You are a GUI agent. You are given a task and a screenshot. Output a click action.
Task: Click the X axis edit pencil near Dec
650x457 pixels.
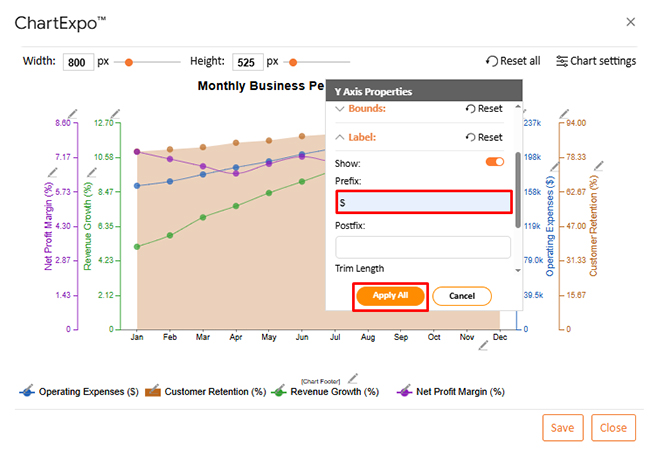pyautogui.click(x=483, y=345)
